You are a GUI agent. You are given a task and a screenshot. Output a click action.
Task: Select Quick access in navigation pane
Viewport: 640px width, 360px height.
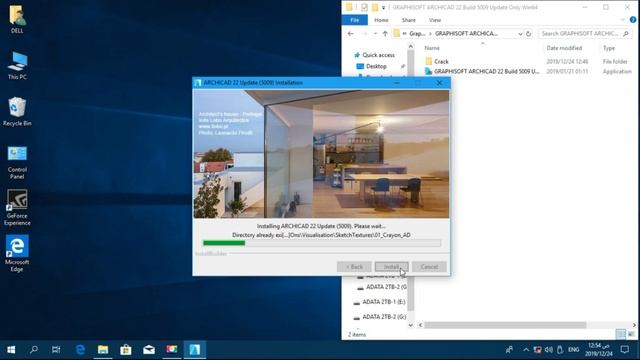378,55
